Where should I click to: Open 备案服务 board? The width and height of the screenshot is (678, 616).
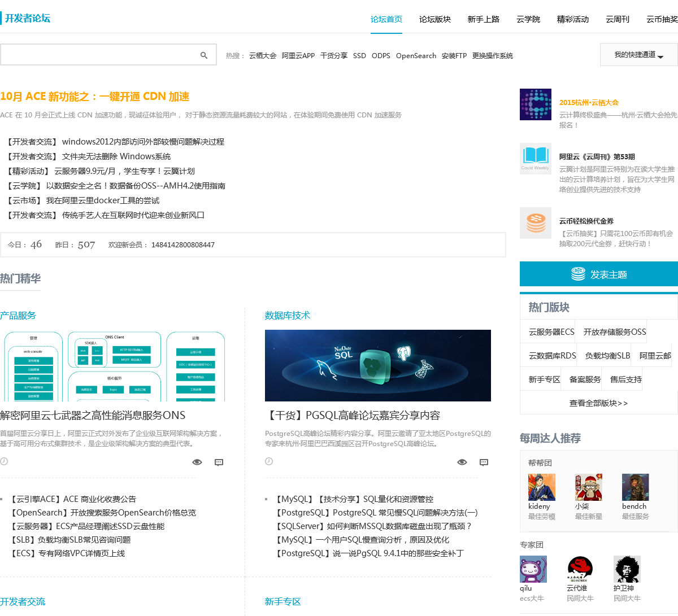[585, 379]
